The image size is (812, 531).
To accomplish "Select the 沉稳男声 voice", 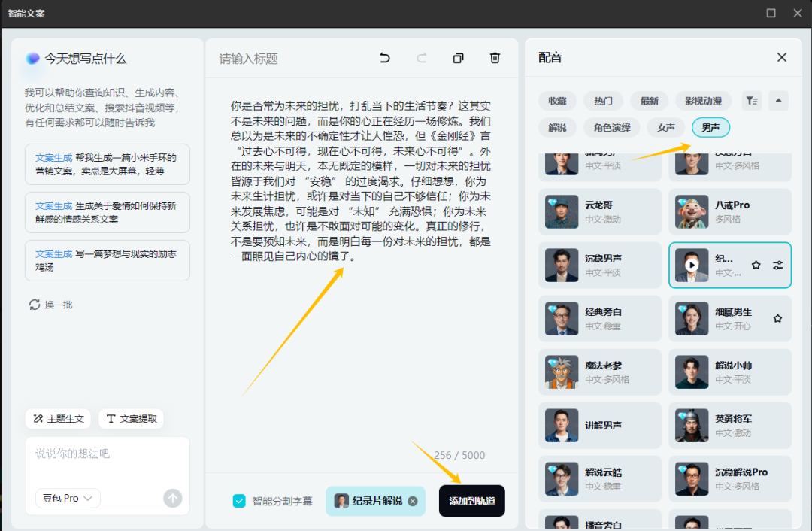I will 600,265.
